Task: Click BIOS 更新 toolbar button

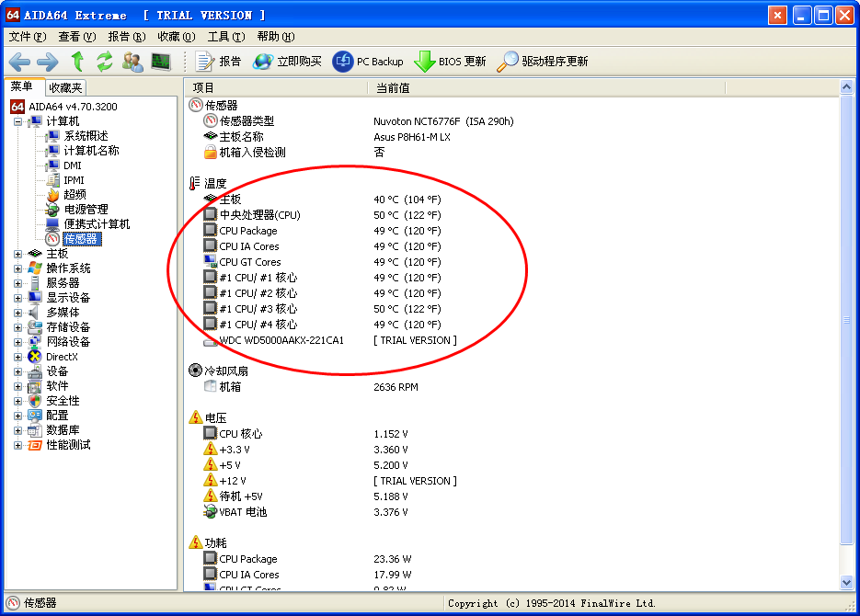Action: click(x=450, y=62)
